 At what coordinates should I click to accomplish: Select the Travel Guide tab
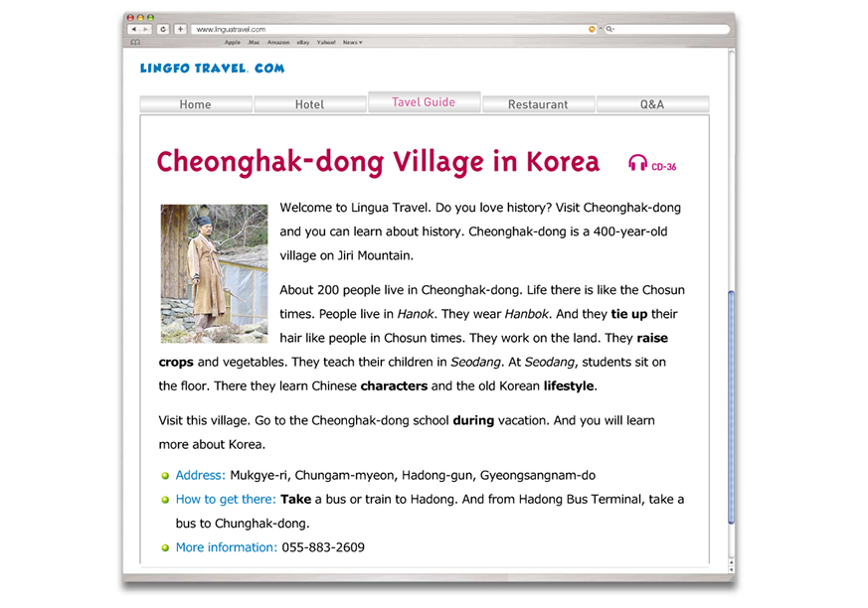click(x=424, y=102)
